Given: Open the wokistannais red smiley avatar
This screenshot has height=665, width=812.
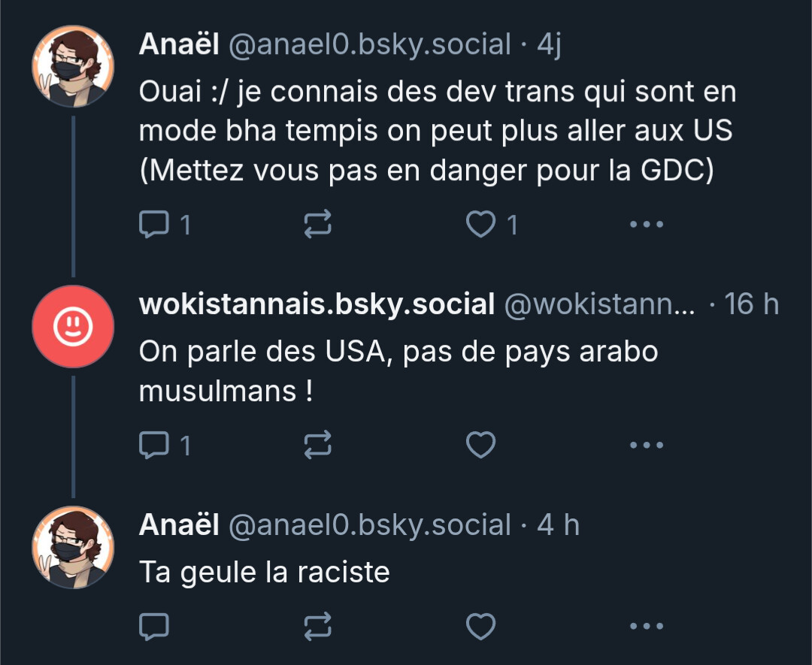Looking at the screenshot, I should (73, 327).
